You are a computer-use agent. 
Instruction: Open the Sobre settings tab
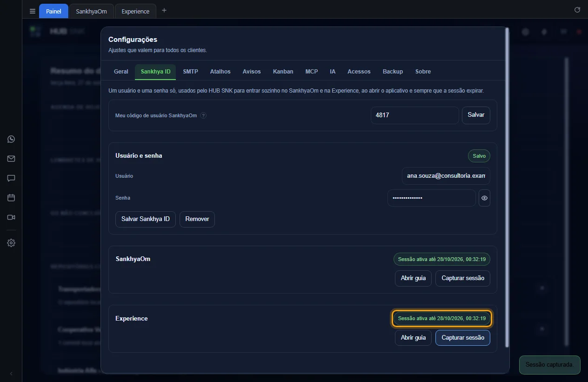click(423, 72)
